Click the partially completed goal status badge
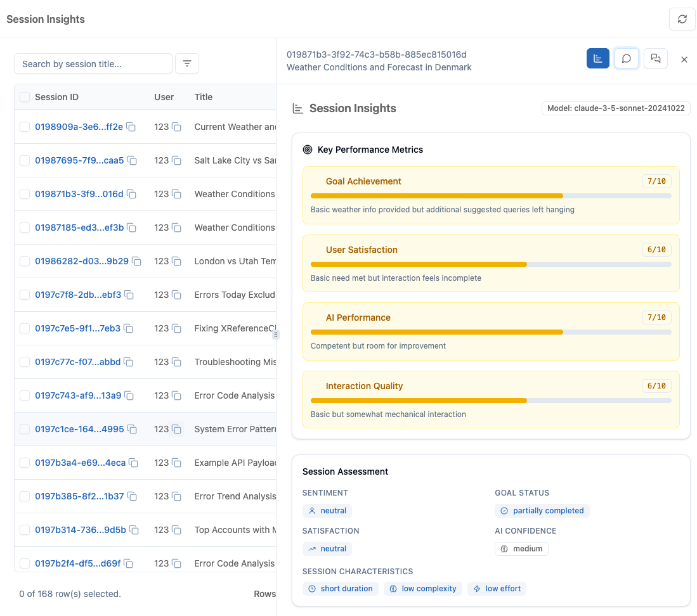Image resolution: width=697 pixels, height=616 pixels. [542, 510]
